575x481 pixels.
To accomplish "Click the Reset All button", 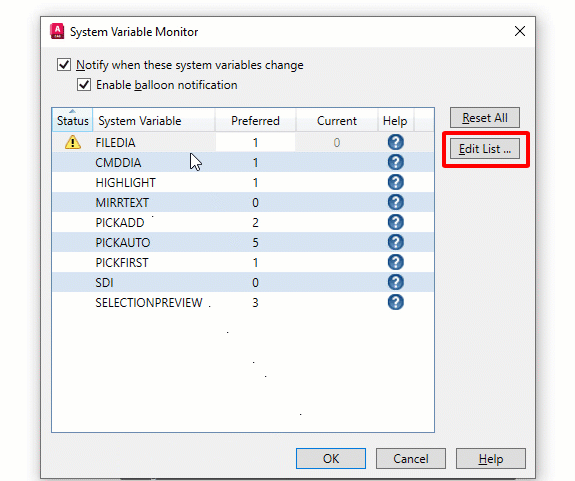I will tap(485, 118).
